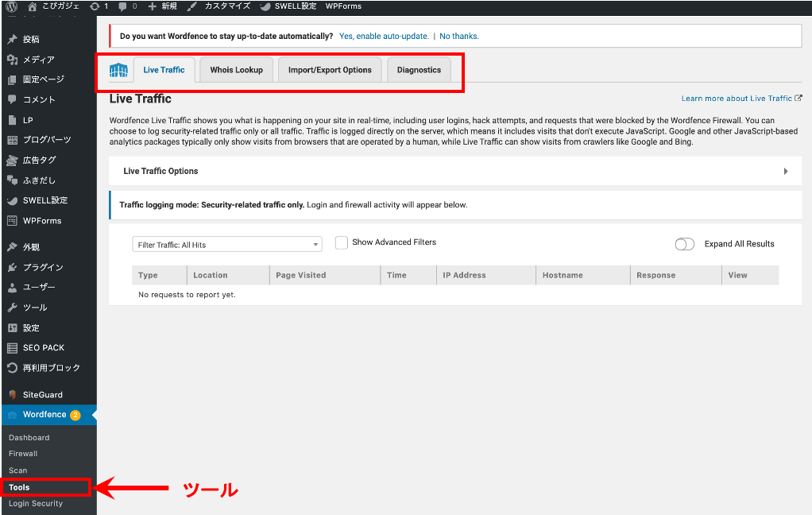Click the Hostname column header
The image size is (812, 515).
(583, 275)
